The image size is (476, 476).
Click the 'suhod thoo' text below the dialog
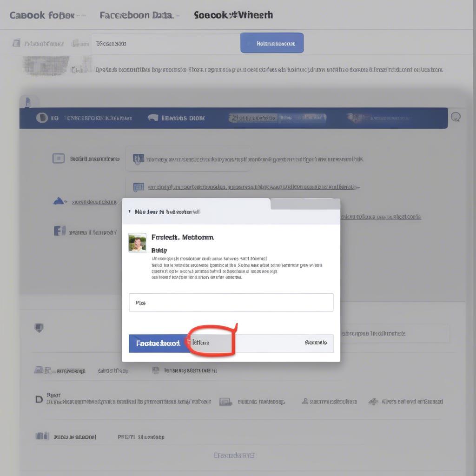tap(113, 370)
